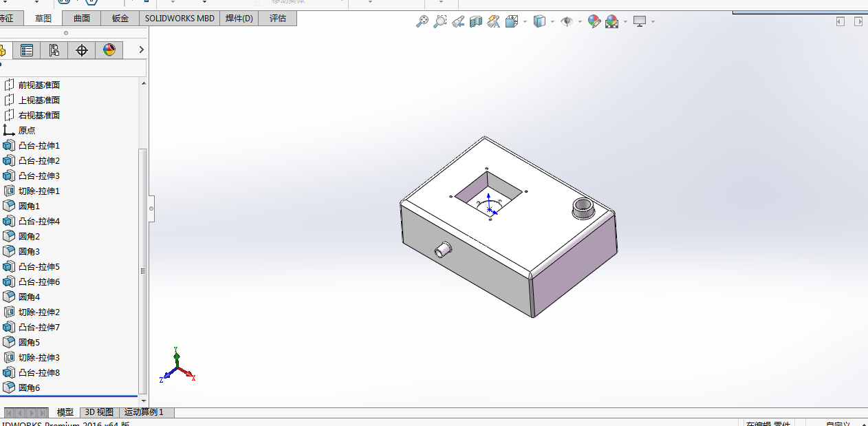
Task: Open the ConfigurationManager tab icon
Action: [x=54, y=50]
